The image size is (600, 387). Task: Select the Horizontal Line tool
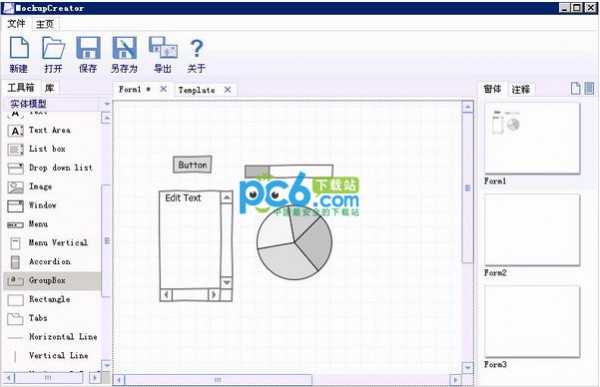pyautogui.click(x=52, y=337)
